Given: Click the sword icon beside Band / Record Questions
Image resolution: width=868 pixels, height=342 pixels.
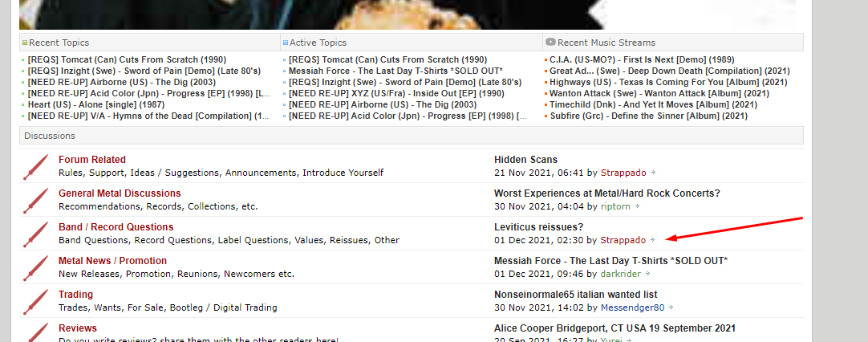Looking at the screenshot, I should pos(36,234).
